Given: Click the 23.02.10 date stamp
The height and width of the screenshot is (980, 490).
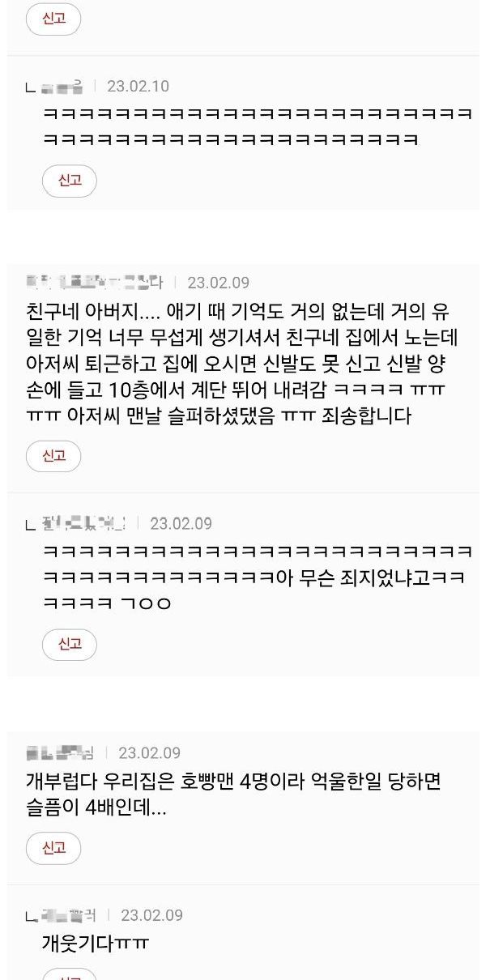Looking at the screenshot, I should pyautogui.click(x=138, y=86).
